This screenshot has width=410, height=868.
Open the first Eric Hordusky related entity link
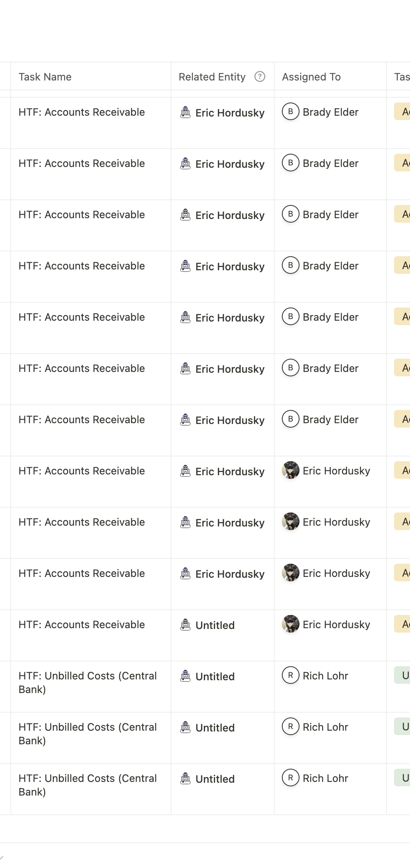point(230,113)
